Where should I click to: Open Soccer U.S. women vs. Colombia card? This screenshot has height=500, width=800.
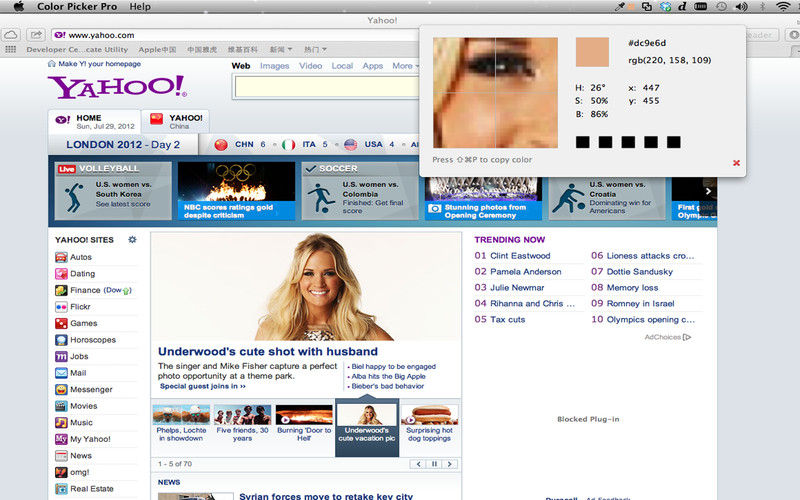tap(360, 191)
